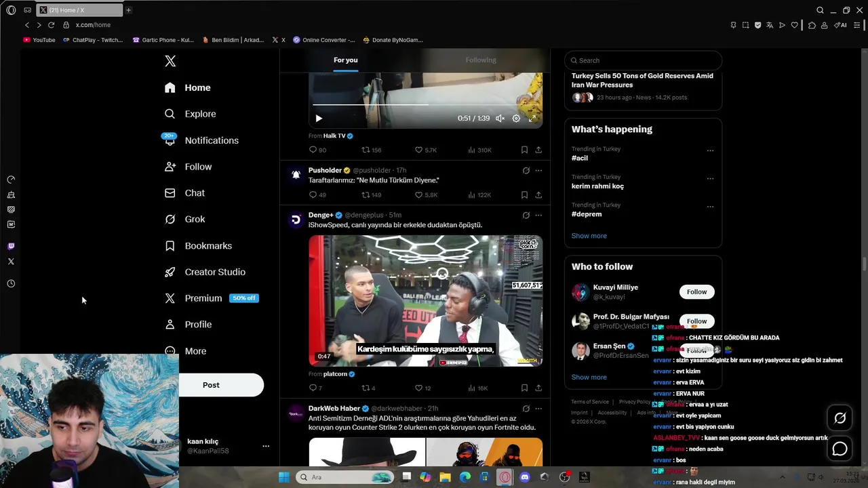Screen dimensions: 868x488
Task: Open the floating messages button
Action: coord(840,449)
